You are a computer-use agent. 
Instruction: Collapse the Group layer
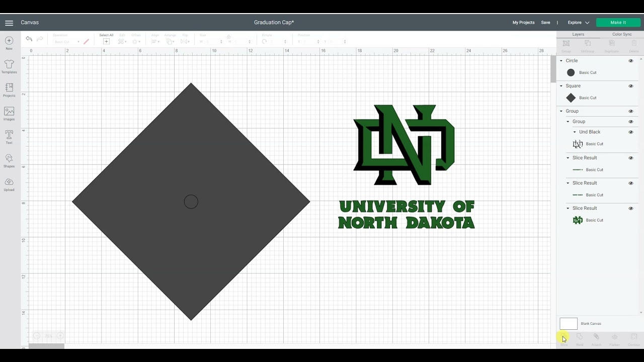pyautogui.click(x=560, y=111)
